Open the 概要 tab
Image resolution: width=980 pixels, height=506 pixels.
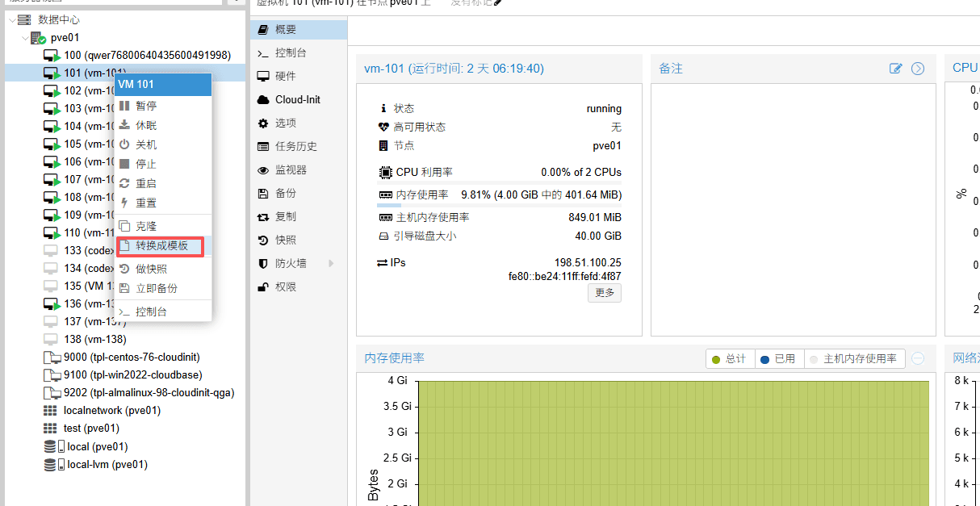click(x=299, y=29)
